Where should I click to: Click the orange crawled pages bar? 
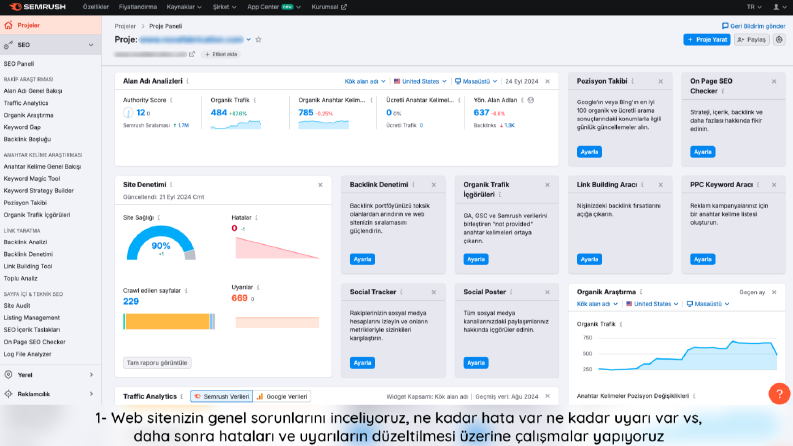167,321
